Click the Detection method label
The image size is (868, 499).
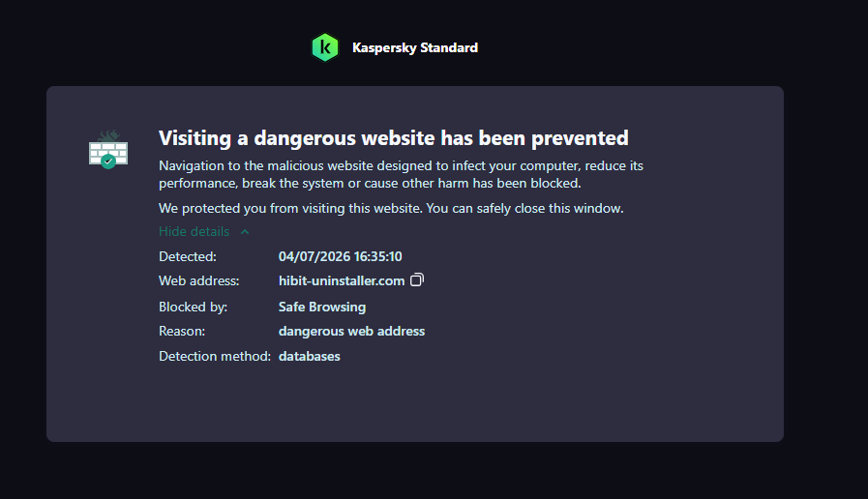pyautogui.click(x=215, y=356)
